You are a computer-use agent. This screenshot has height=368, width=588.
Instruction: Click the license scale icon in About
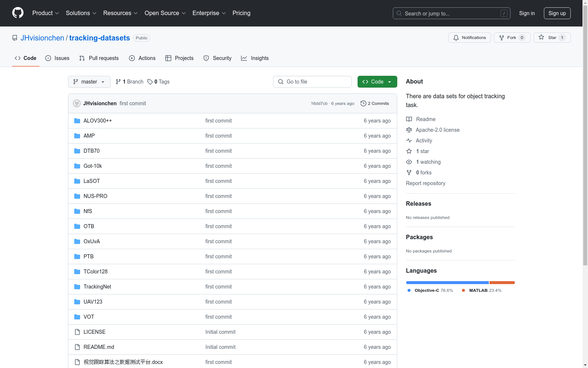[x=409, y=130]
